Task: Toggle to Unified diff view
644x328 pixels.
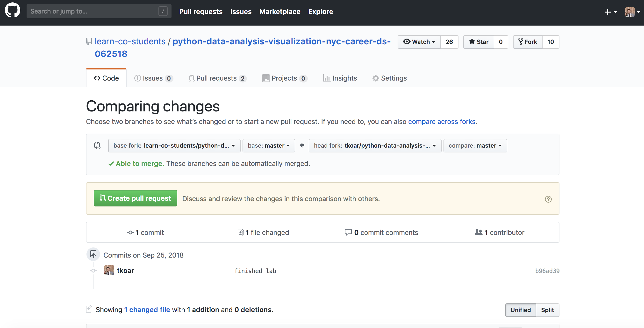Action: pyautogui.click(x=521, y=310)
